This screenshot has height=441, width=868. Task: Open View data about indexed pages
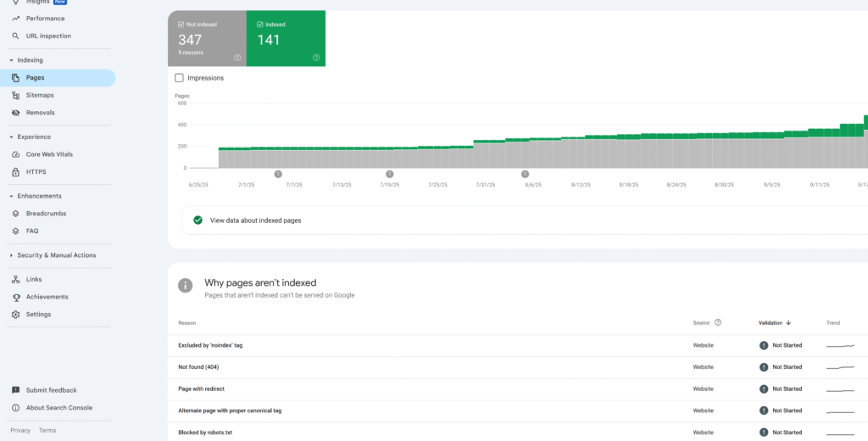255,220
